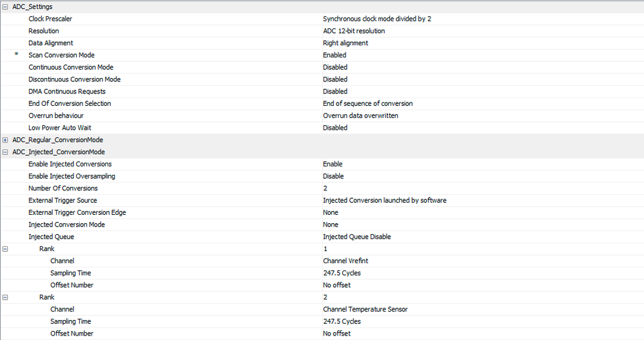The height and width of the screenshot is (340, 644).
Task: Select the Channel Vrefint value
Action: (346, 261)
